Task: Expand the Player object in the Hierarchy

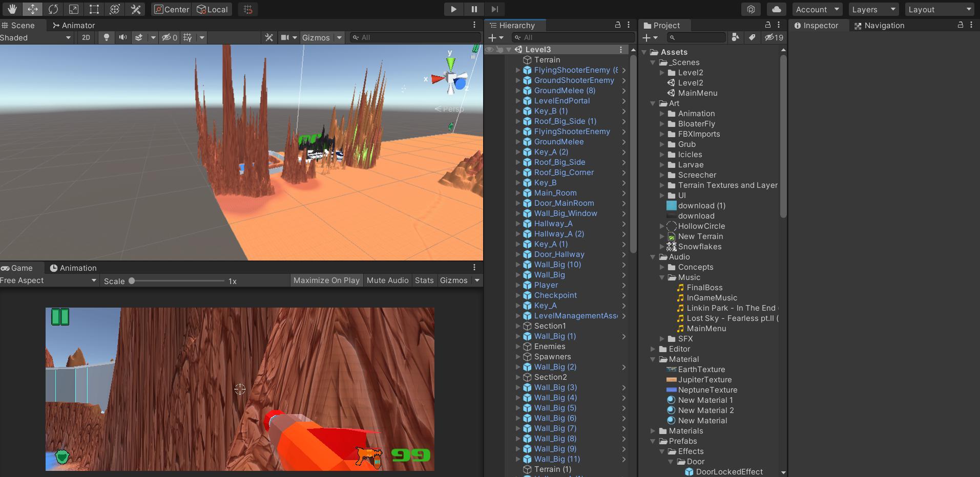Action: 518,285
